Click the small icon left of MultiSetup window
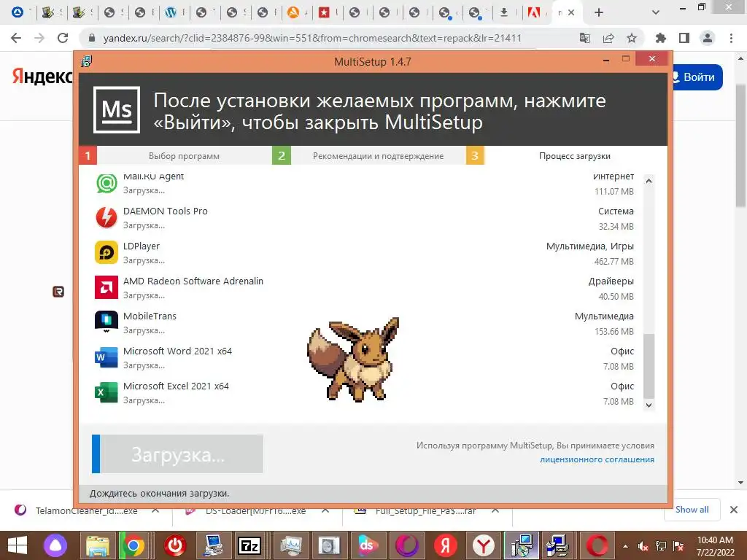This screenshot has height=560, width=747. (58, 292)
